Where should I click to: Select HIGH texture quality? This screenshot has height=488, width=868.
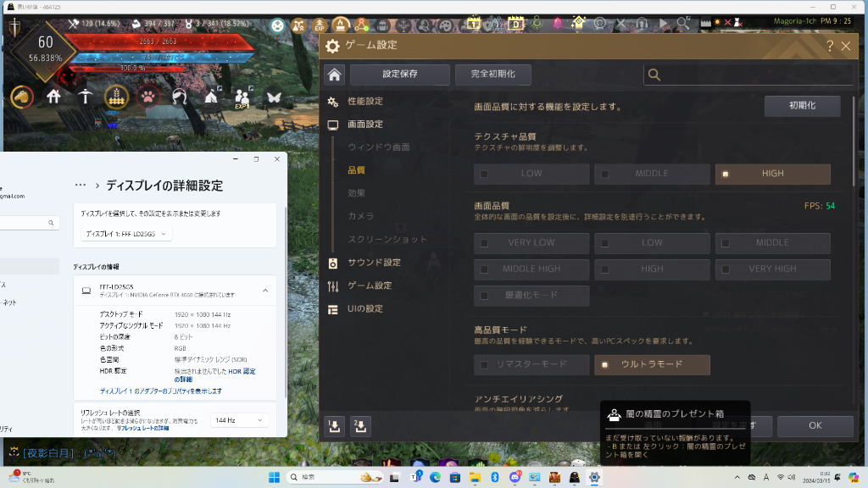[773, 174]
